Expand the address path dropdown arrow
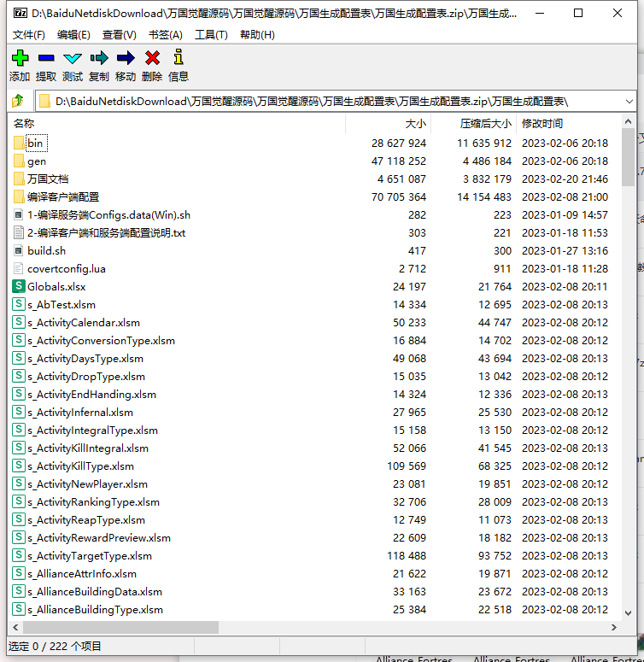 point(629,102)
